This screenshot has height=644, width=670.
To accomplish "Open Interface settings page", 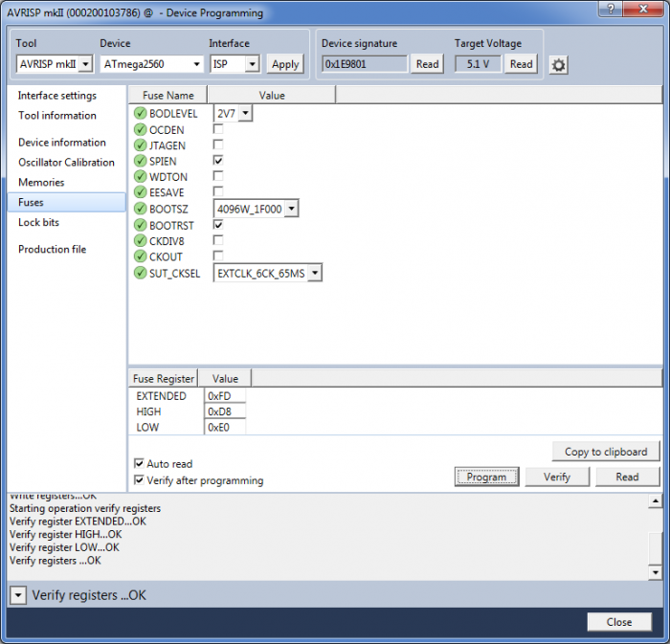I will coord(57,96).
